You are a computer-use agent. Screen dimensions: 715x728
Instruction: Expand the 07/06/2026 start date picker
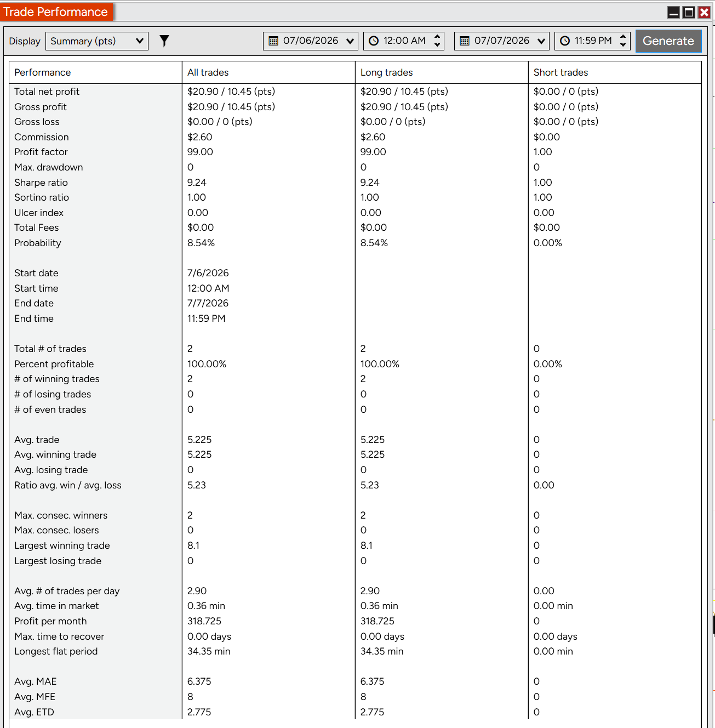[311, 41]
